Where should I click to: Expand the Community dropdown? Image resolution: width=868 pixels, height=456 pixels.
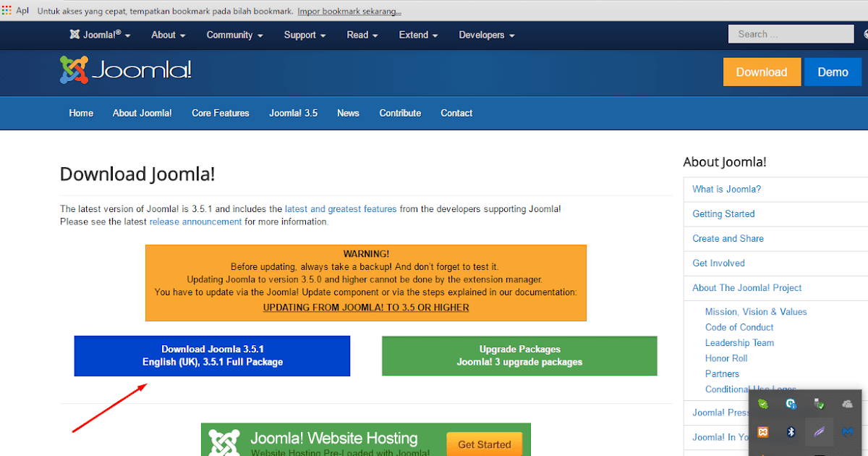234,35
